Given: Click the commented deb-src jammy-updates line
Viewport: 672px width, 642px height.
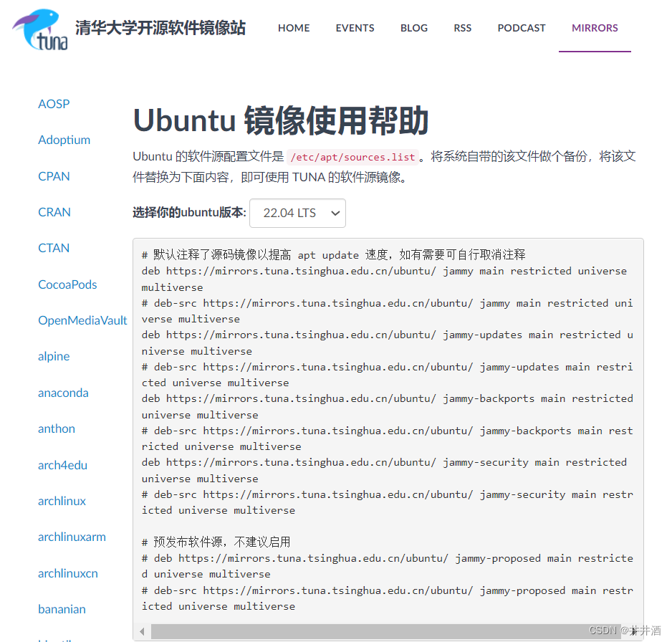Looking at the screenshot, I should point(388,375).
